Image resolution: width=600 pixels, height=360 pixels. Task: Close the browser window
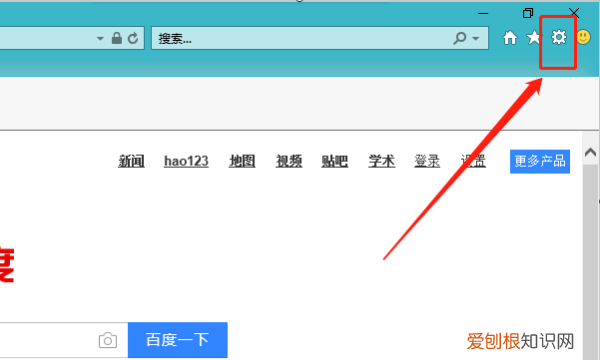click(574, 13)
